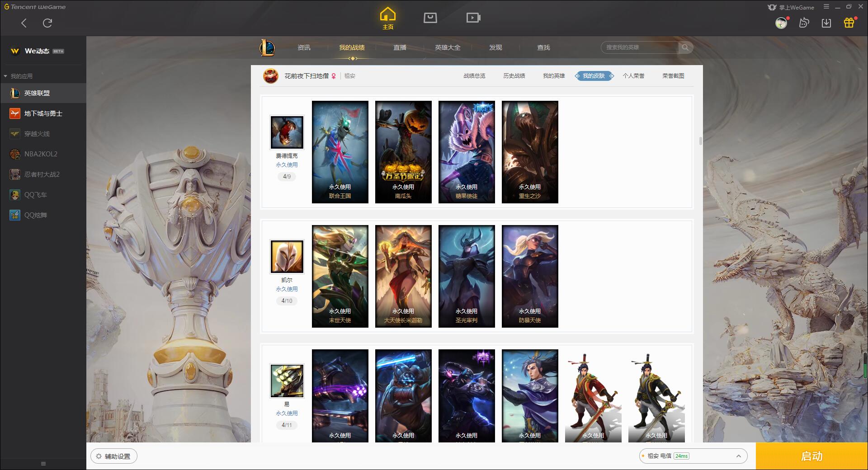Click the 费德提克 champion icon
The height and width of the screenshot is (470, 868).
(x=287, y=132)
